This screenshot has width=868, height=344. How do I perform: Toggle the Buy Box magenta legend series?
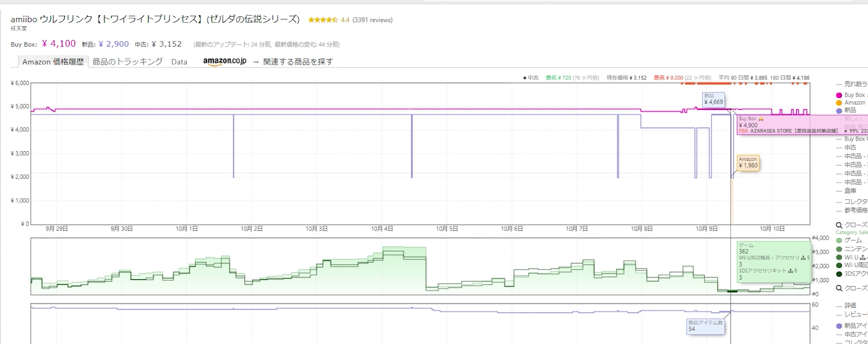(x=839, y=95)
